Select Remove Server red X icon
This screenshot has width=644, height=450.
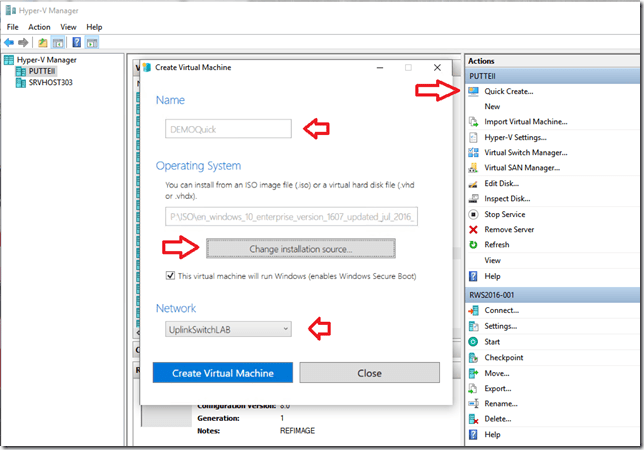pyautogui.click(x=474, y=229)
